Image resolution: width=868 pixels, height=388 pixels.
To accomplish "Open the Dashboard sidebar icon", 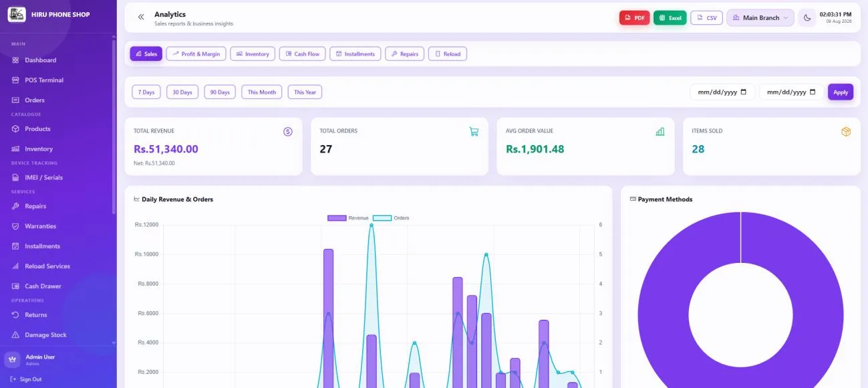I will pos(15,60).
